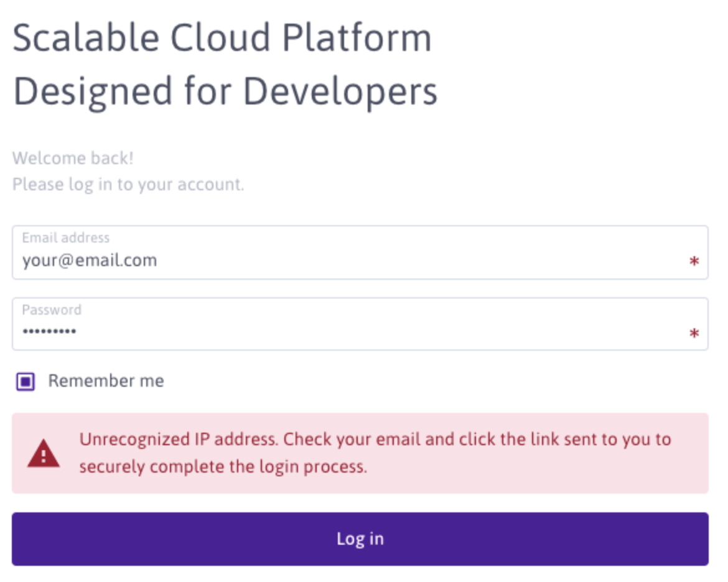This screenshot has width=728, height=582.
Task: Click the red asterisk in password field
Action: [x=694, y=335]
